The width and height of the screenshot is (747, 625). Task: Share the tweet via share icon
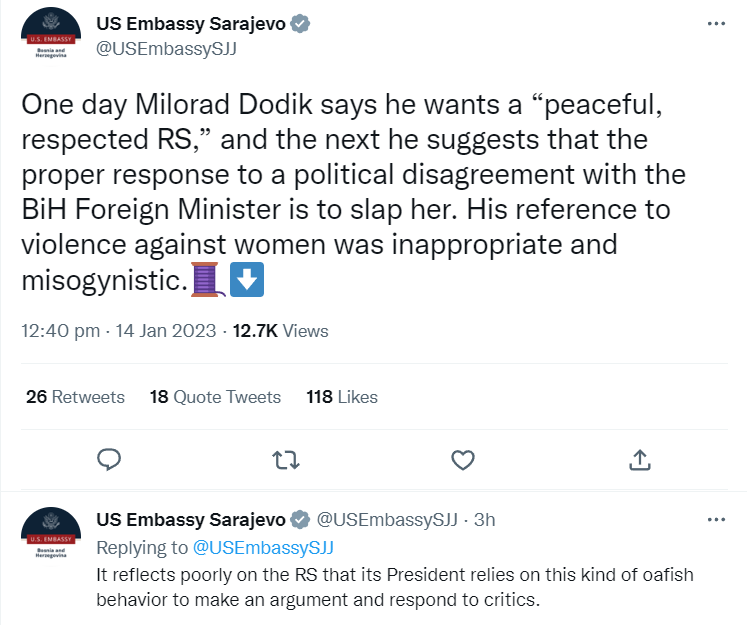(640, 460)
